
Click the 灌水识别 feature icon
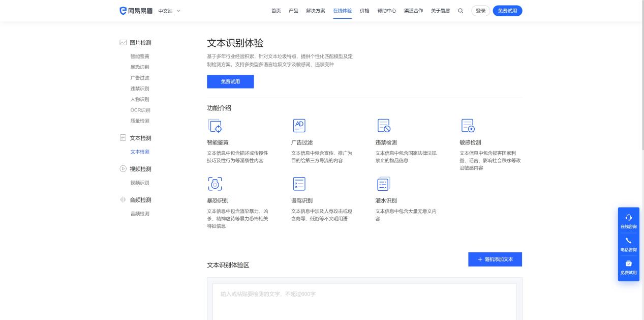[x=383, y=184]
